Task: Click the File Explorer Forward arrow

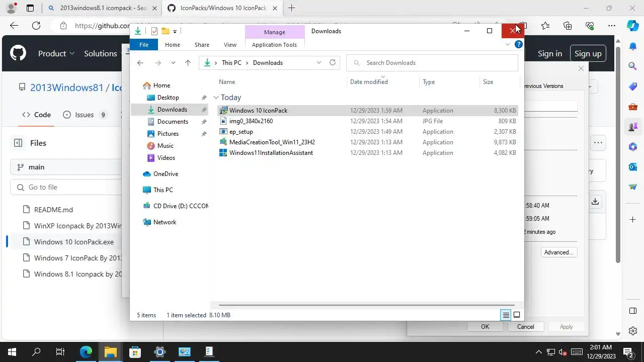Action: tap(158, 63)
